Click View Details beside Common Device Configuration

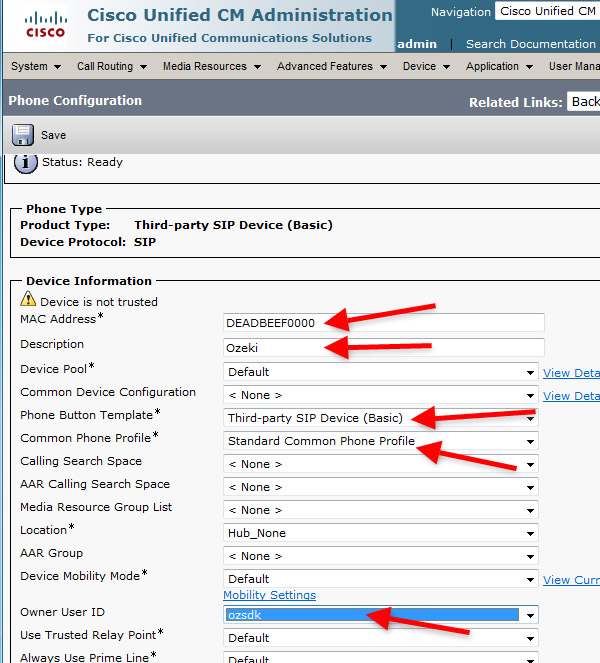click(571, 396)
